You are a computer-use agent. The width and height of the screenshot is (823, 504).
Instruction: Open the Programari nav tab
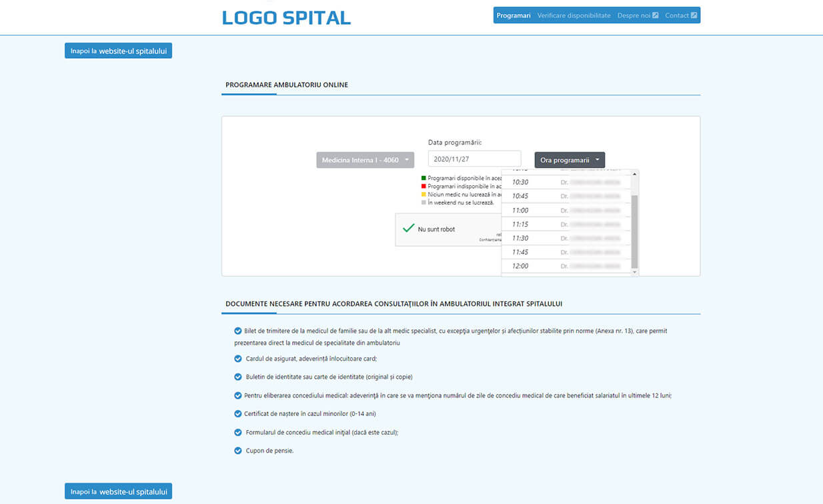click(x=514, y=15)
